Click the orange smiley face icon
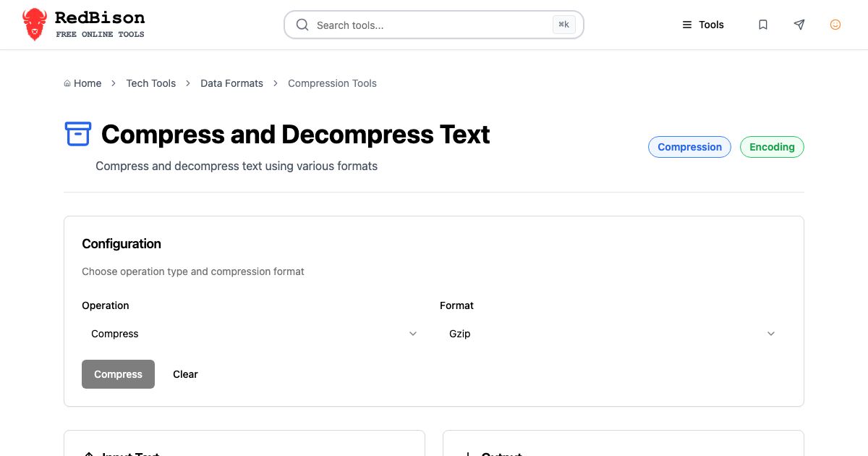868x456 pixels. click(x=835, y=25)
